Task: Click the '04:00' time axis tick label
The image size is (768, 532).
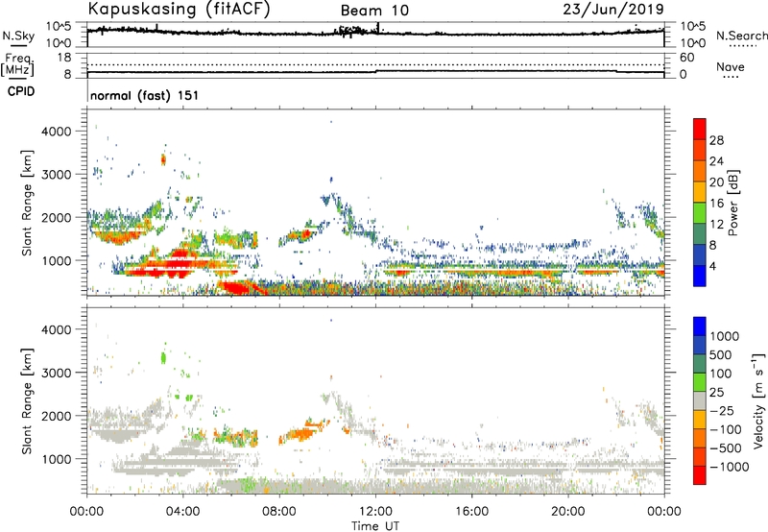Action: pos(183,512)
